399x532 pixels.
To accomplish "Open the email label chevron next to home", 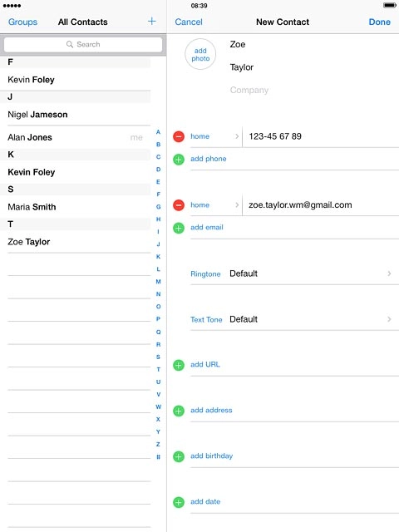I will coord(237,205).
